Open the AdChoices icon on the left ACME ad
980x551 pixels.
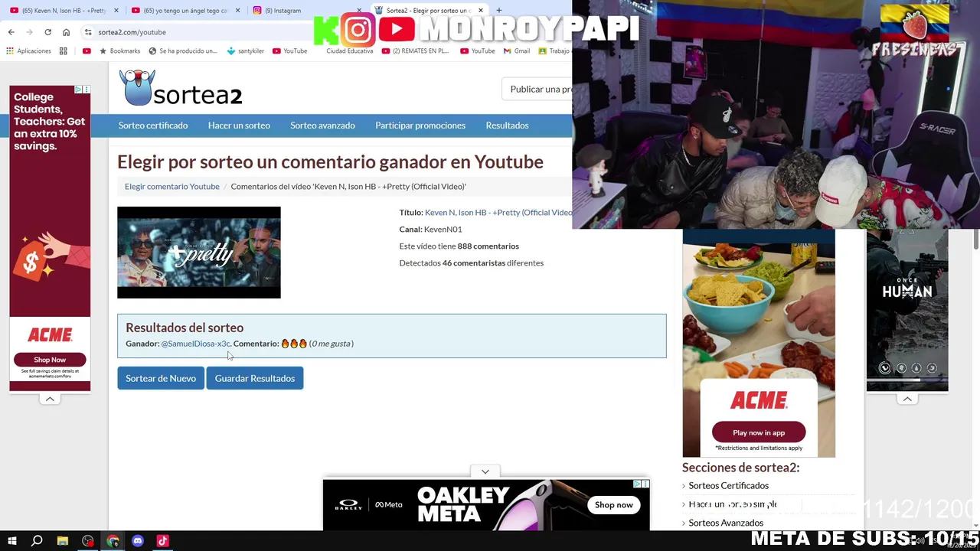coord(78,90)
